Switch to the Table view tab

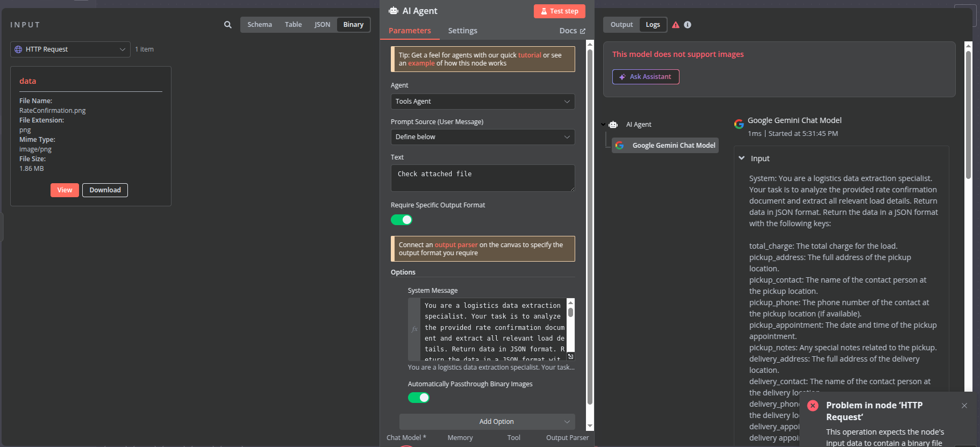293,25
